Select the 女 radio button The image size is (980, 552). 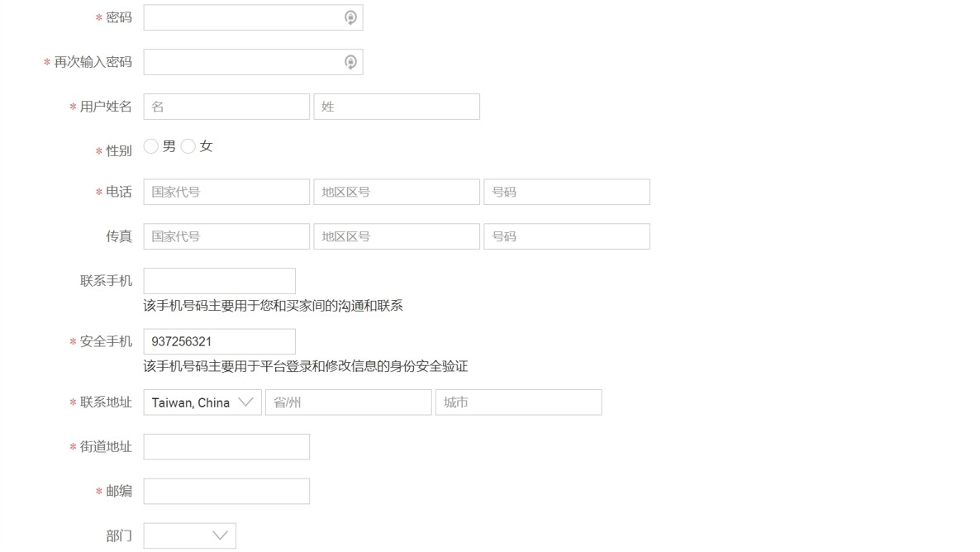click(188, 146)
